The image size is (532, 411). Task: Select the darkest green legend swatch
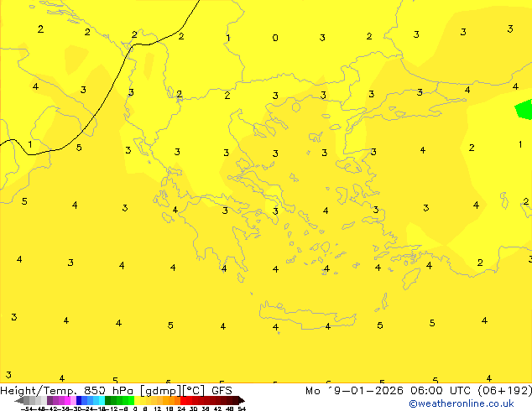[x=107, y=400]
